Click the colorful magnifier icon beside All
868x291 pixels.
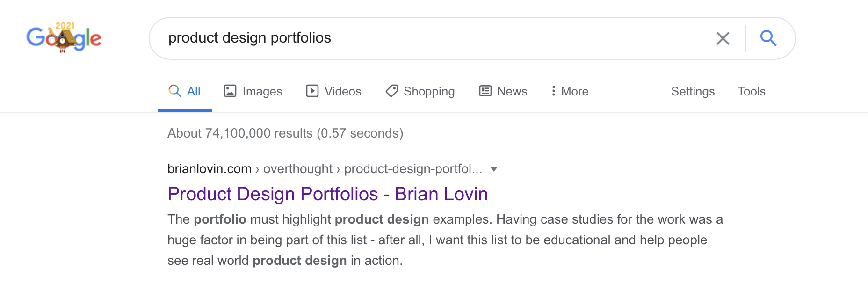pos(174,91)
